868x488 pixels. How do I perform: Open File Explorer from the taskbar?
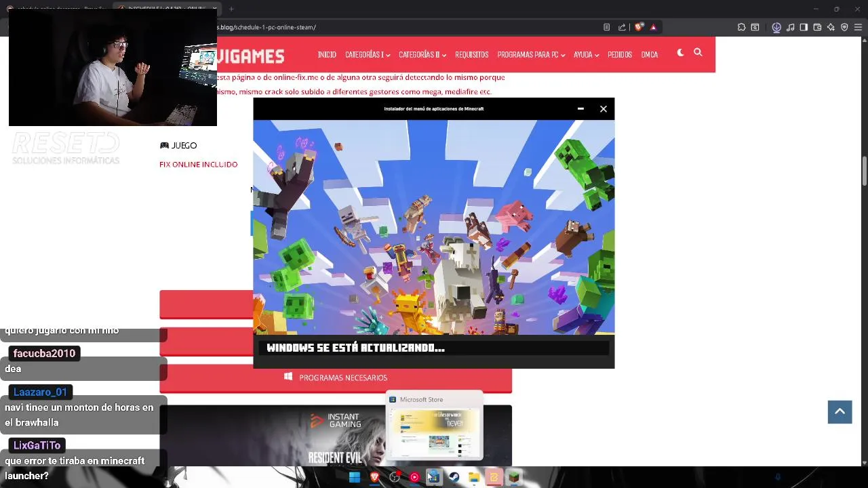(474, 477)
